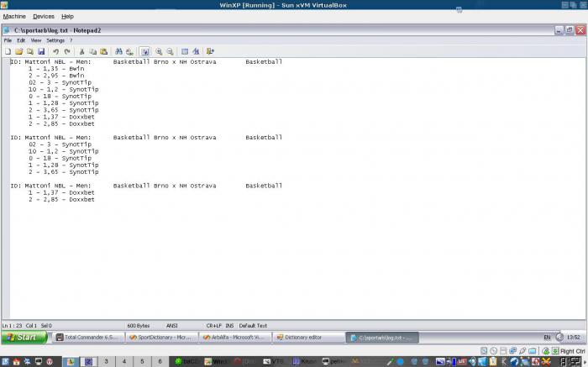Open the Notepad2 Settings menu

(55, 40)
